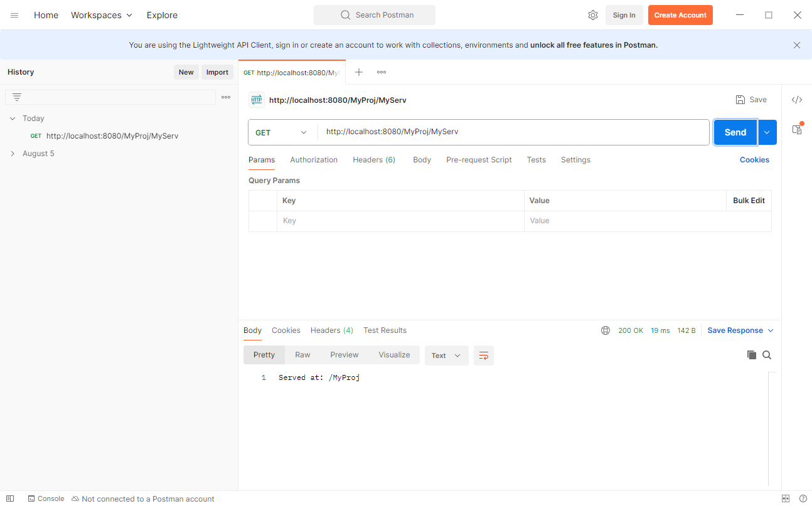812x506 pixels.
Task: Open the Test Results tab
Action: click(385, 330)
